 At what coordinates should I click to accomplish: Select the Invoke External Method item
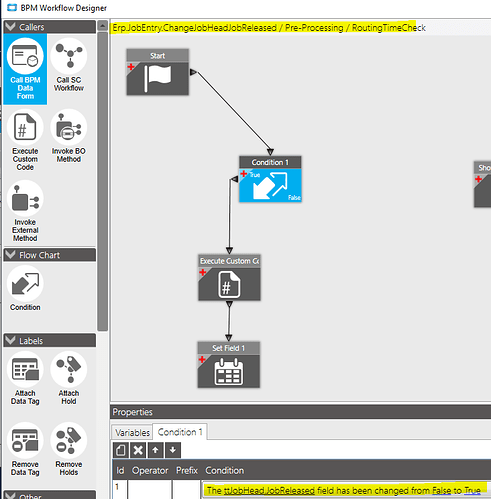tap(25, 211)
